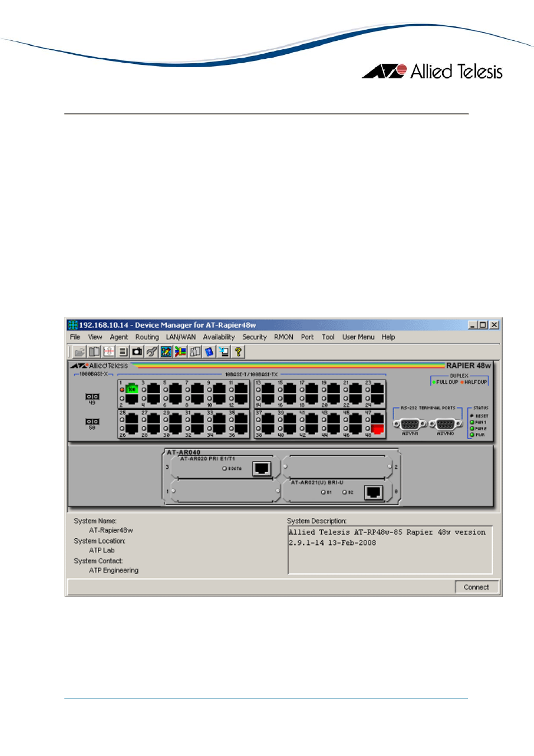Click the Device Manager title bar icon
Viewport: 534px width, 756px height.
73,325
